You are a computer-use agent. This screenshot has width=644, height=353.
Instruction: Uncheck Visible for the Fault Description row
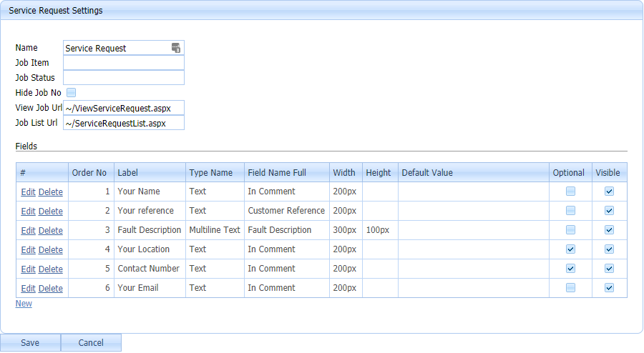(609, 230)
